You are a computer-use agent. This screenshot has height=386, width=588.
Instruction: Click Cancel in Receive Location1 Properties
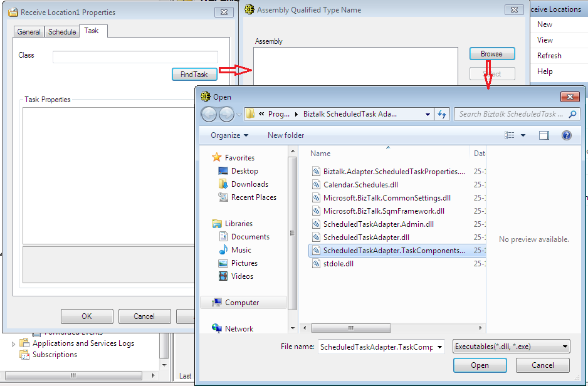(144, 316)
